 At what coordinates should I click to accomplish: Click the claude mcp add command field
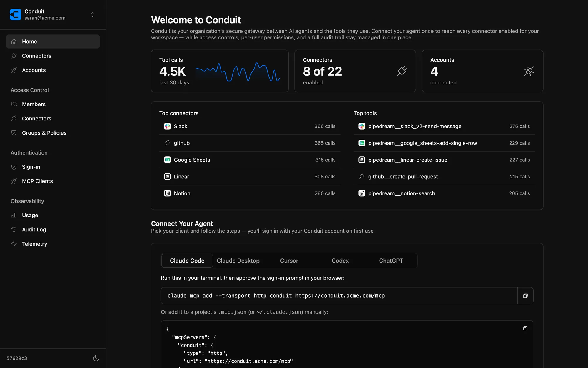click(x=339, y=296)
